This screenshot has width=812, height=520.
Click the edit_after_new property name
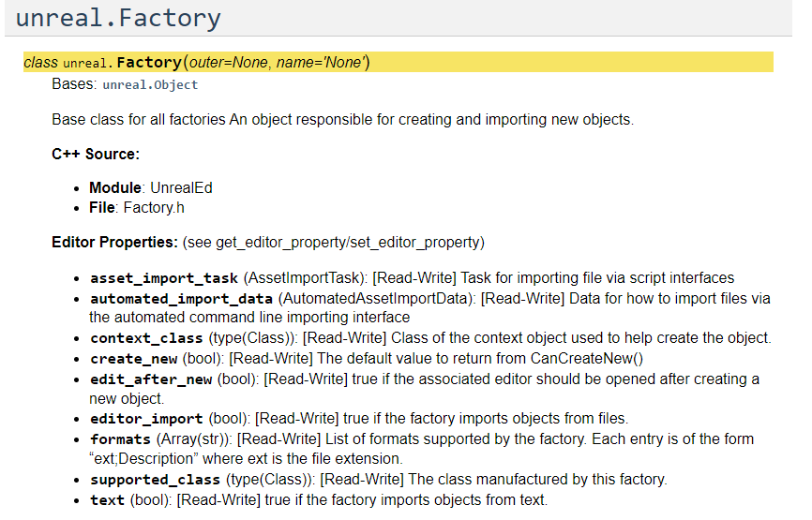tap(152, 379)
